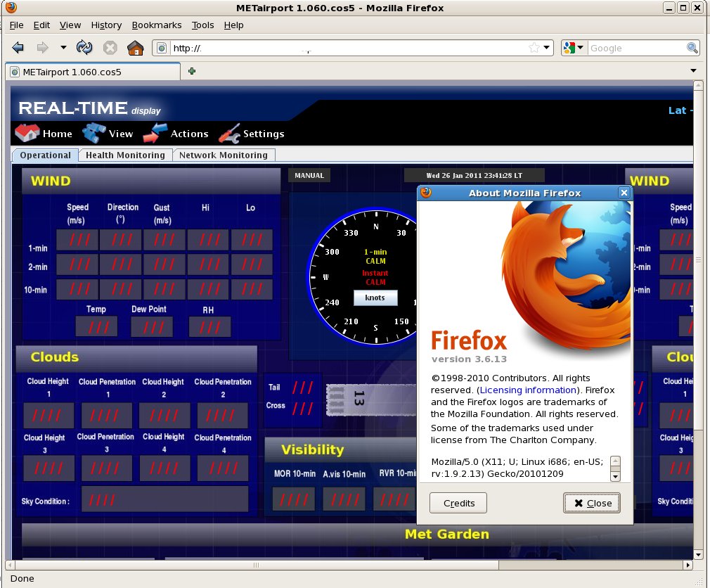
Task: Open the METairport Home house icon
Action: (27, 133)
